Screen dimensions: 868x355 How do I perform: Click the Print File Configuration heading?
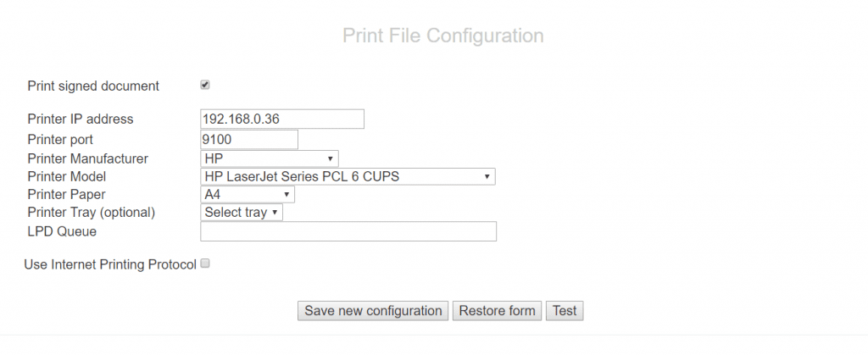tap(442, 36)
